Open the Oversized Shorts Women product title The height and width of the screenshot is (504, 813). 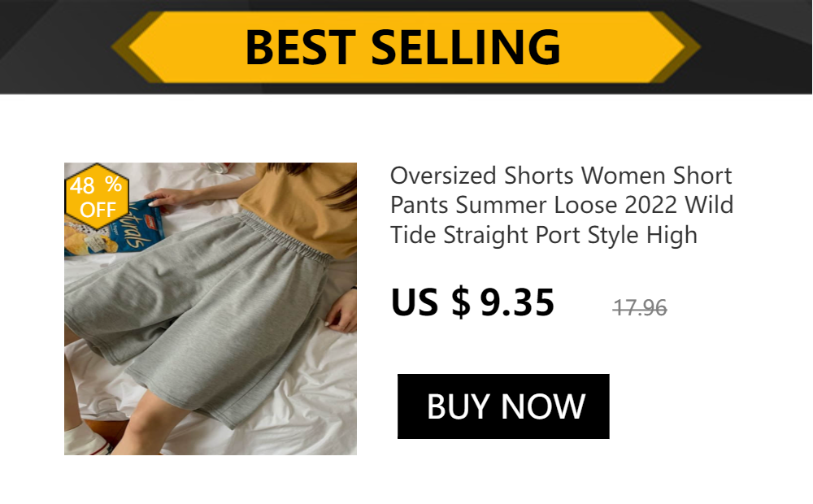click(562, 205)
